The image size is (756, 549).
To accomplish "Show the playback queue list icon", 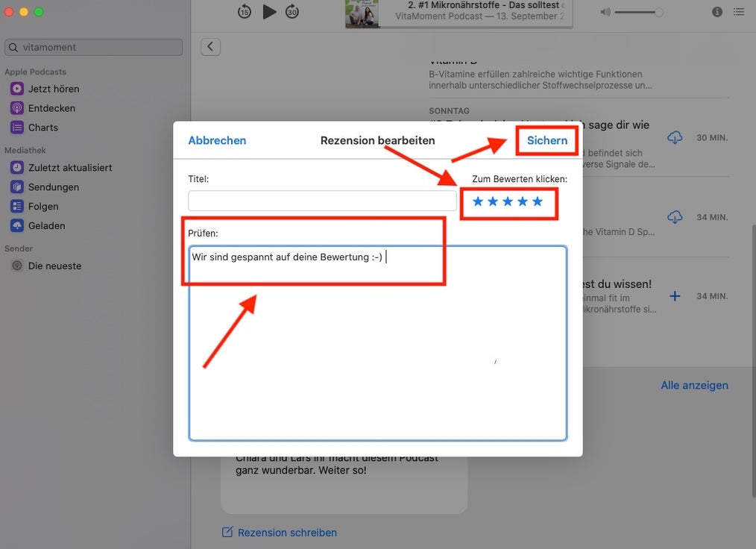I will (x=738, y=11).
